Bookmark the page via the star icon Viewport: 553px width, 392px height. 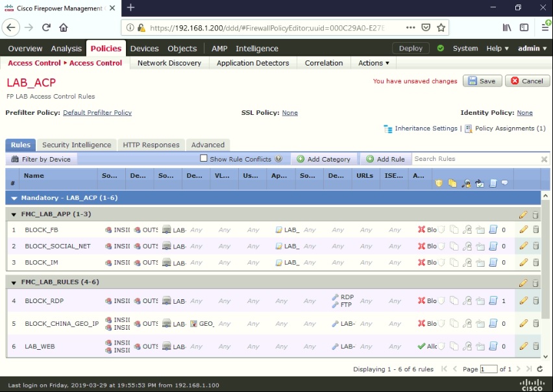(x=441, y=28)
